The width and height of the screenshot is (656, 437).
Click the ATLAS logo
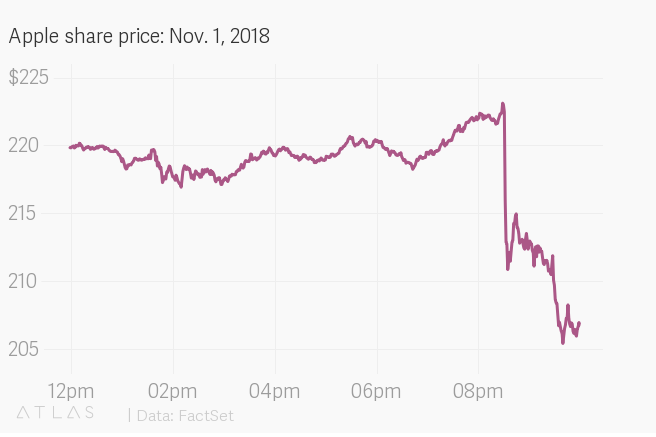[55, 412]
